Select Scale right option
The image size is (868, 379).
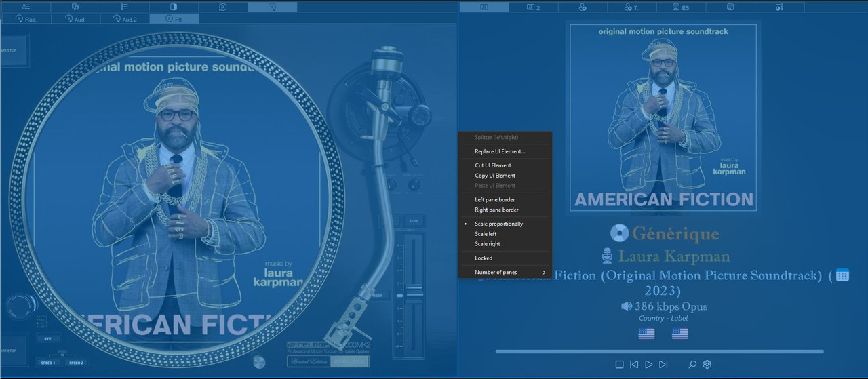tap(505, 244)
